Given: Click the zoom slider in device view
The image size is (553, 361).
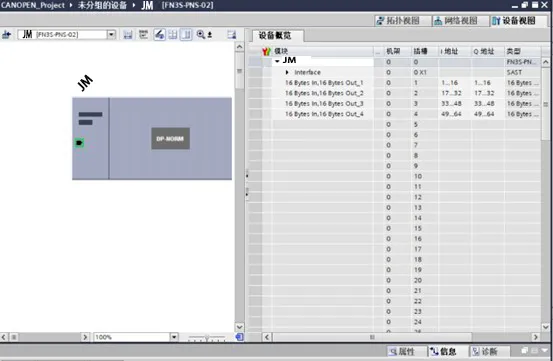Looking at the screenshot, I should pos(207,337).
